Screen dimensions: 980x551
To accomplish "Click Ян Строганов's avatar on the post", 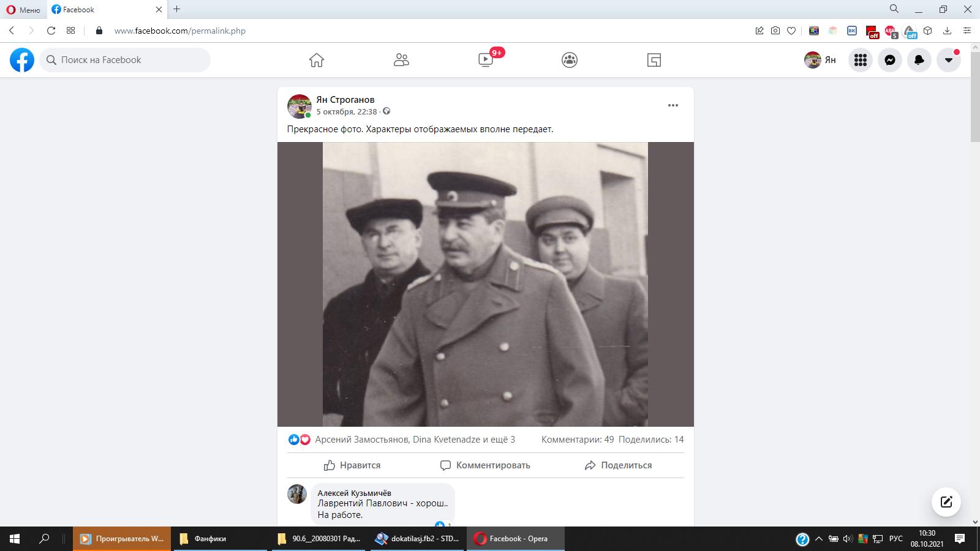I will [300, 107].
